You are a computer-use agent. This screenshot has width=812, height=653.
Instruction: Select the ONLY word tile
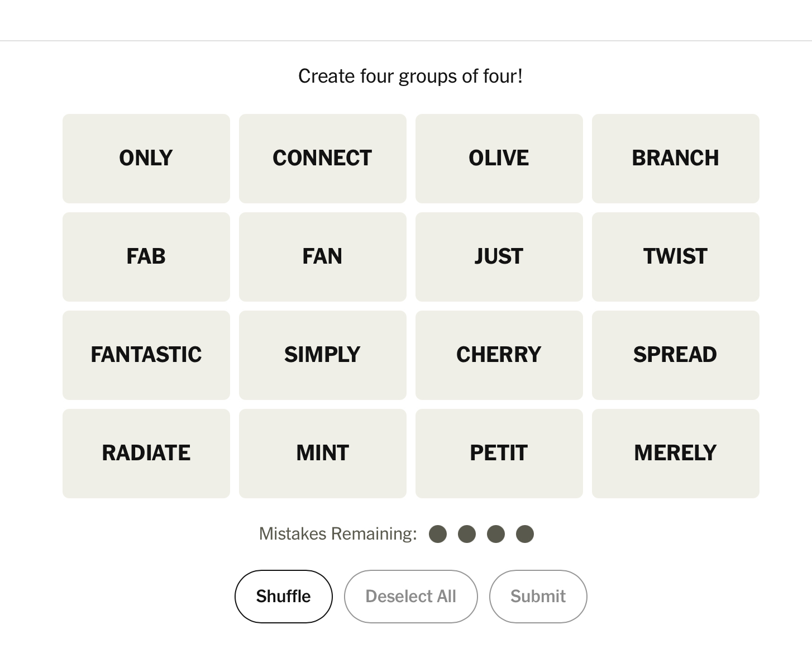pyautogui.click(x=146, y=158)
